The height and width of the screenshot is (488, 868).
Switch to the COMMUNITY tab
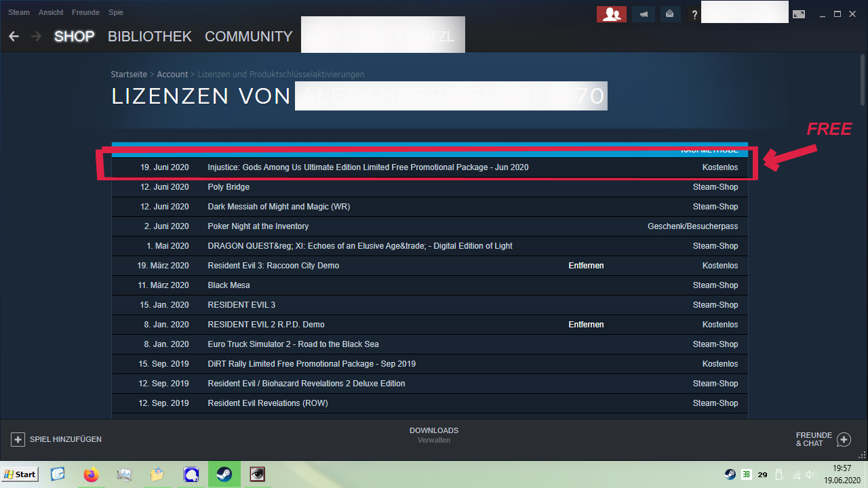pyautogui.click(x=249, y=37)
